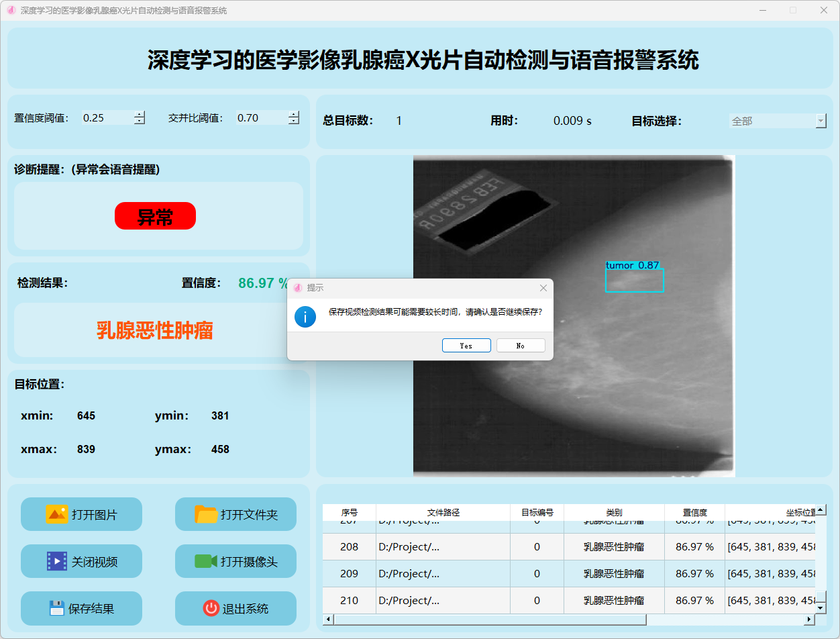The image size is (840, 639).
Task: Confirm saving by pressing Yes
Action: [x=466, y=346]
